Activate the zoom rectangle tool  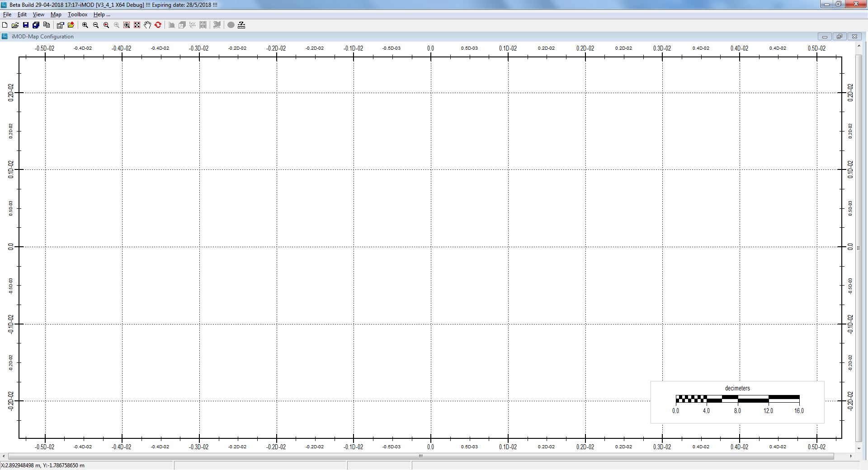coord(127,25)
